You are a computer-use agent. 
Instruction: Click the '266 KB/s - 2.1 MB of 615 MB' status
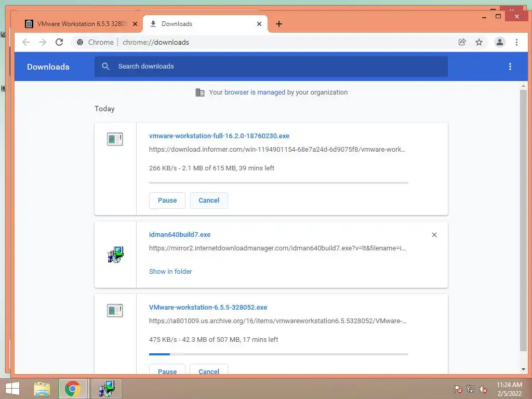coord(212,168)
